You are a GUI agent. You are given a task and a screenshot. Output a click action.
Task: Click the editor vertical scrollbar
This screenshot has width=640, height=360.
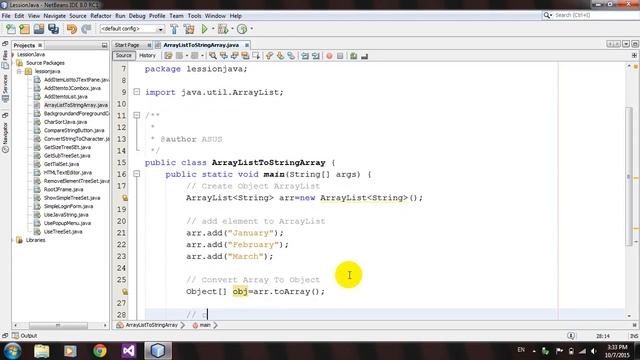pos(629,176)
